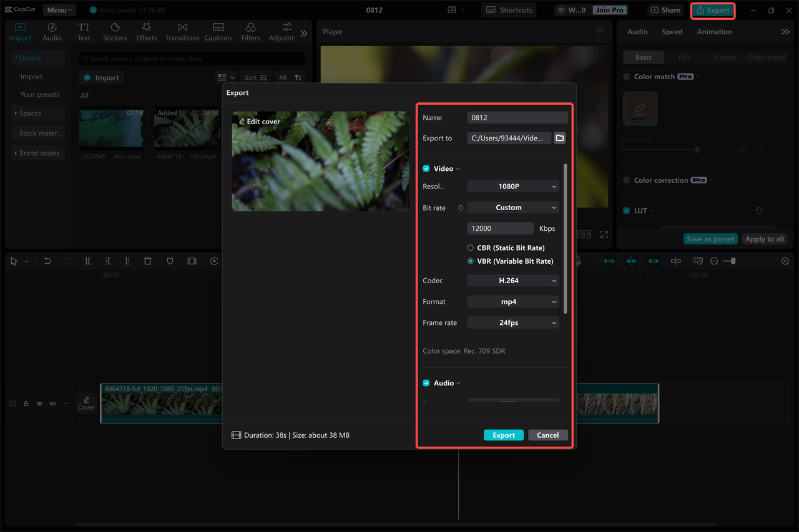Open the Frame rate dropdown
Image resolution: width=799 pixels, height=532 pixels.
[x=512, y=322]
